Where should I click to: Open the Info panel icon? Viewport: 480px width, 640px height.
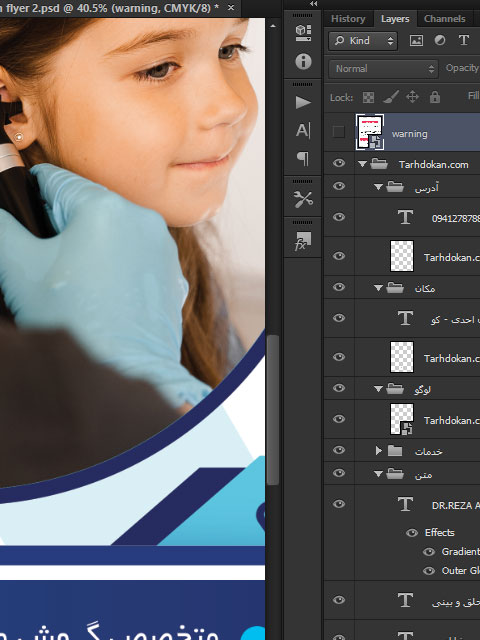pyautogui.click(x=303, y=62)
